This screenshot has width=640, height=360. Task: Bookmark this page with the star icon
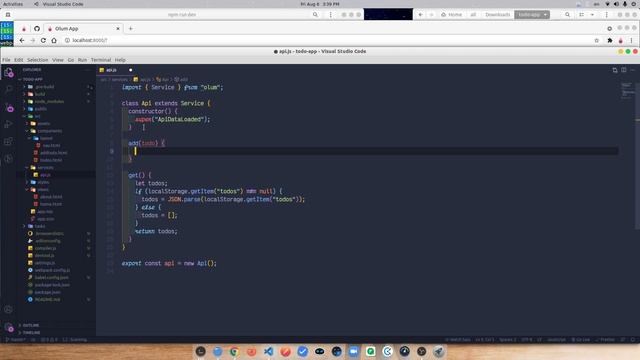click(x=597, y=40)
